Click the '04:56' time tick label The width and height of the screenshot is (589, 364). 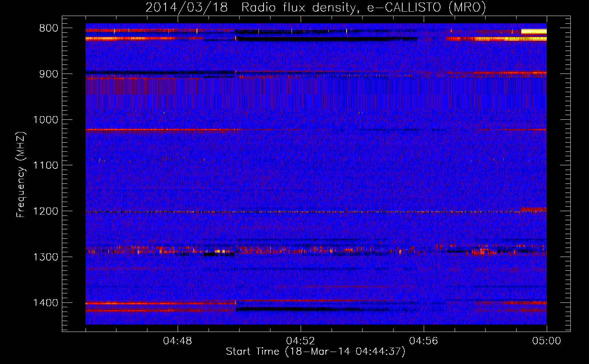(424, 341)
